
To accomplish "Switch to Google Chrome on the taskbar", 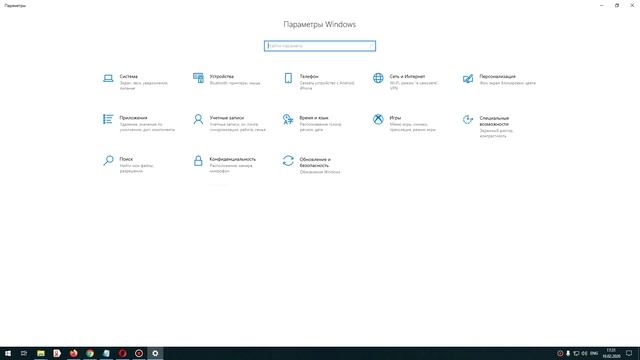I will [x=90, y=353].
